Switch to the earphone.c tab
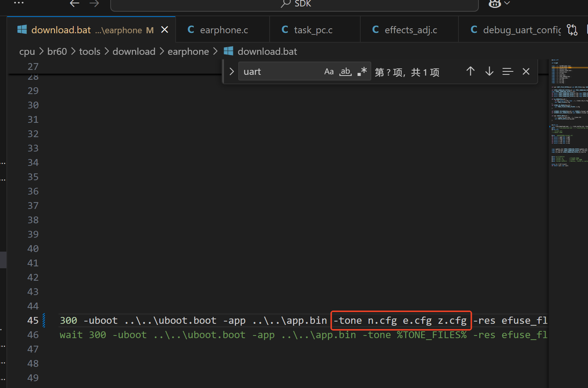The width and height of the screenshot is (588, 388). coord(223,30)
